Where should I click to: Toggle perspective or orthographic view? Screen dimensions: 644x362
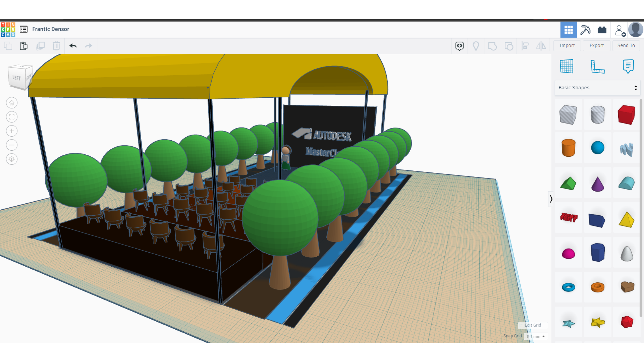click(x=12, y=159)
